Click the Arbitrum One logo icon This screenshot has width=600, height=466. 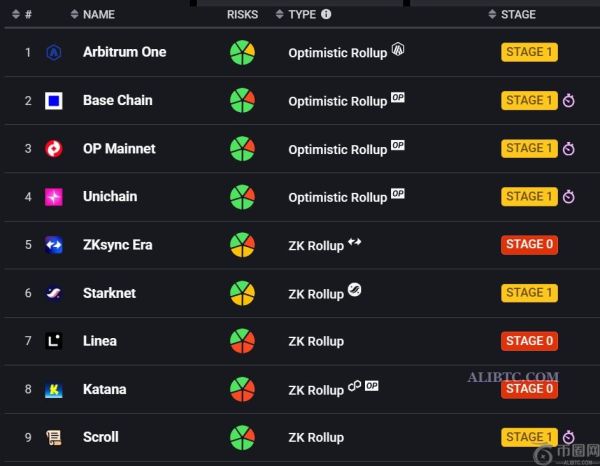[54, 52]
